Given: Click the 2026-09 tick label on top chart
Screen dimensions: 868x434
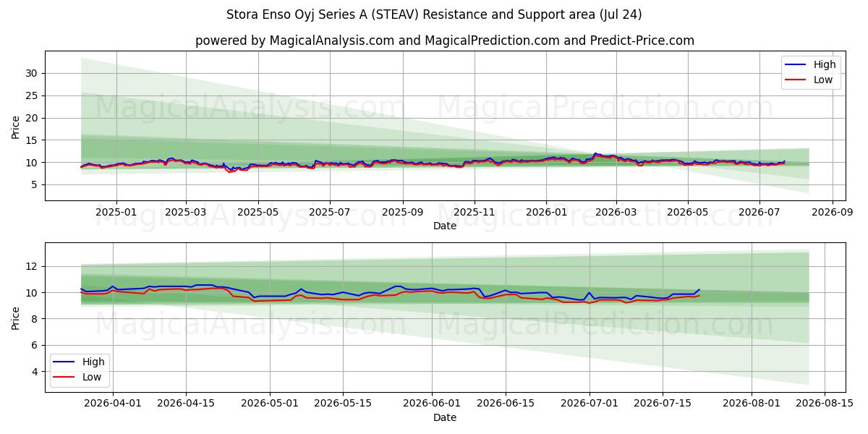Looking at the screenshot, I should 833,213.
